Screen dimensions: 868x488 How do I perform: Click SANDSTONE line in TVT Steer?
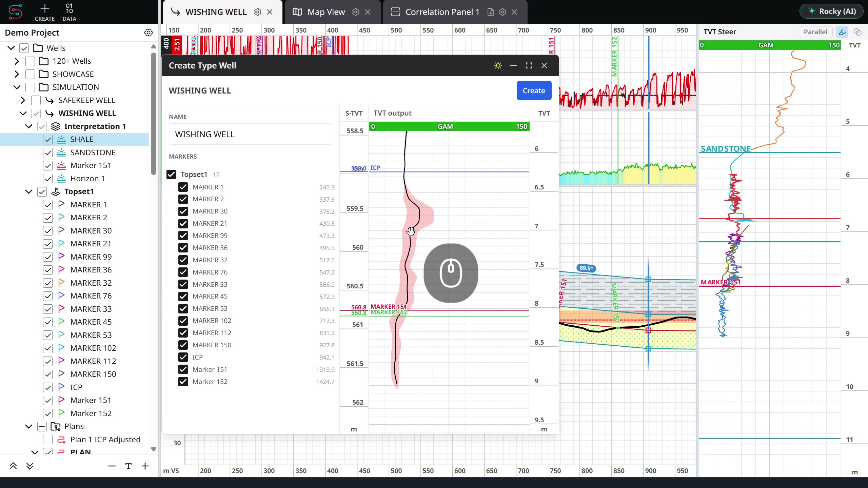pos(769,152)
